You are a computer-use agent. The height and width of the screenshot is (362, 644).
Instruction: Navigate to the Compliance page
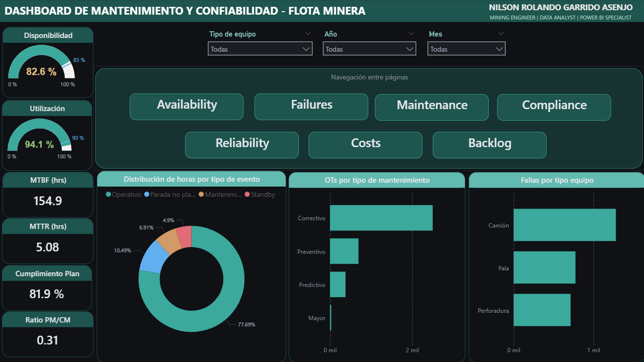click(554, 107)
